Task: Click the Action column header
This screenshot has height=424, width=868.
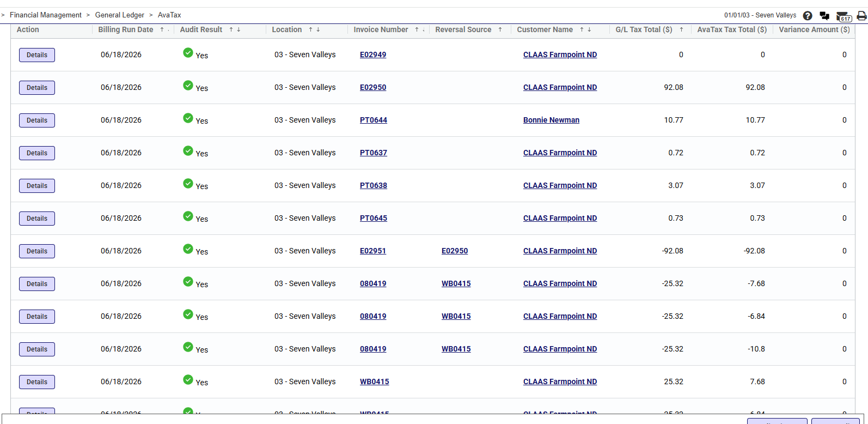Action: pyautogui.click(x=28, y=30)
